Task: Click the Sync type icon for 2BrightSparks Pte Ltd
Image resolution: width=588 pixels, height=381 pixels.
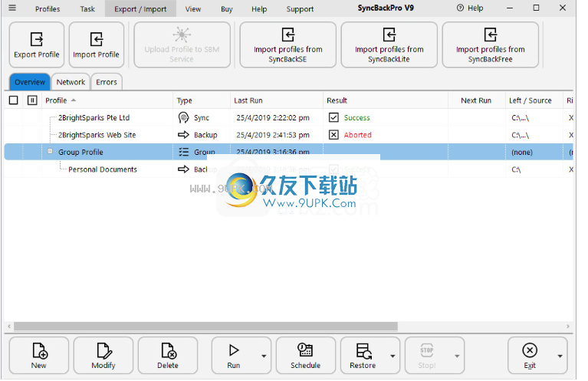Action: click(183, 118)
